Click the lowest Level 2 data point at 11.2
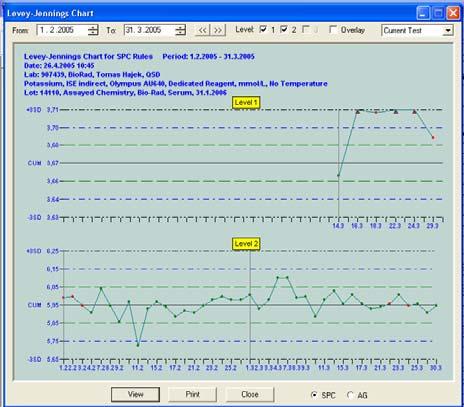Image resolution: width=464 pixels, height=407 pixels. (138, 345)
